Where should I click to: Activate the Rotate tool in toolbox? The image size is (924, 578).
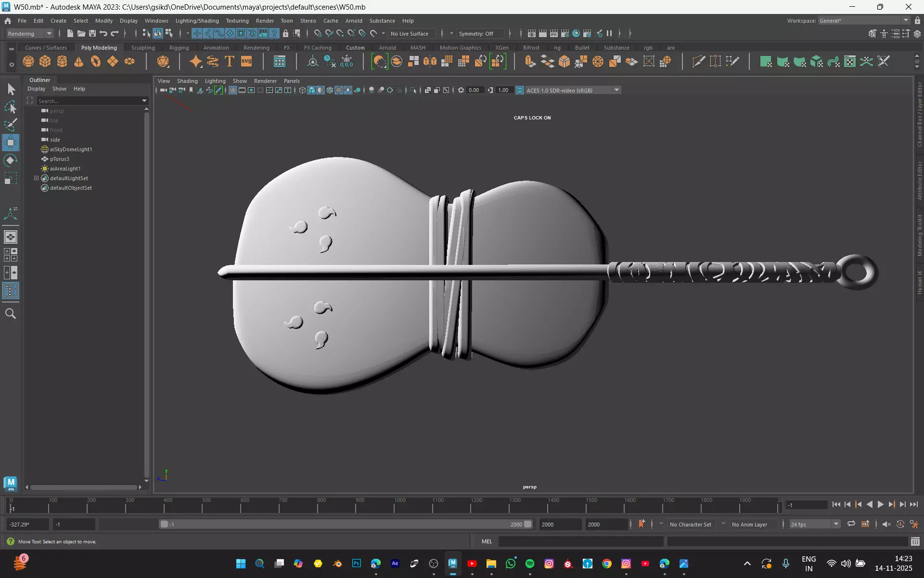(x=11, y=160)
